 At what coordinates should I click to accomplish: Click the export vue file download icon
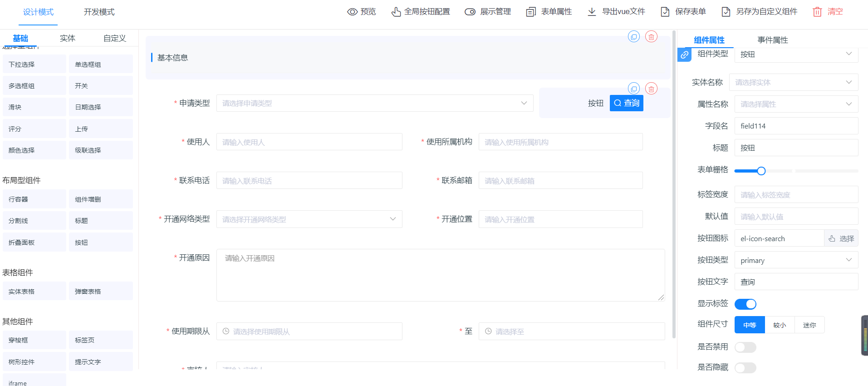(x=592, y=12)
